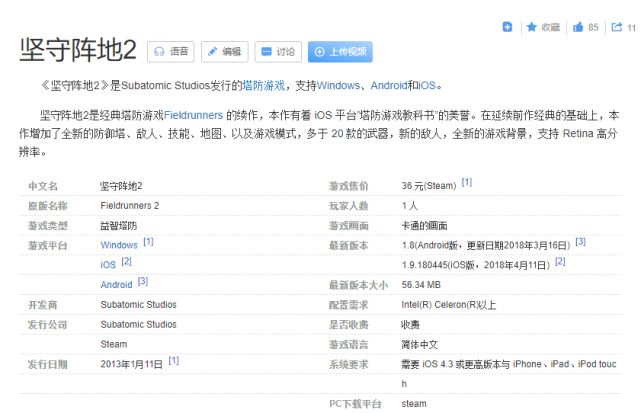The height and width of the screenshot is (413, 641).
Task: Click reference [3] beside Android platform
Action: [143, 281]
